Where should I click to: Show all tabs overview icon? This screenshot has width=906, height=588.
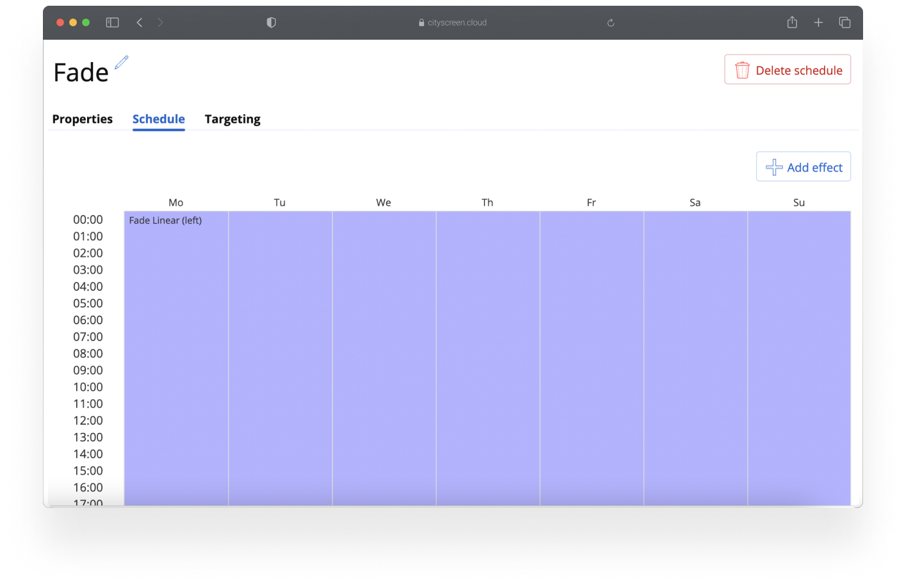click(844, 22)
